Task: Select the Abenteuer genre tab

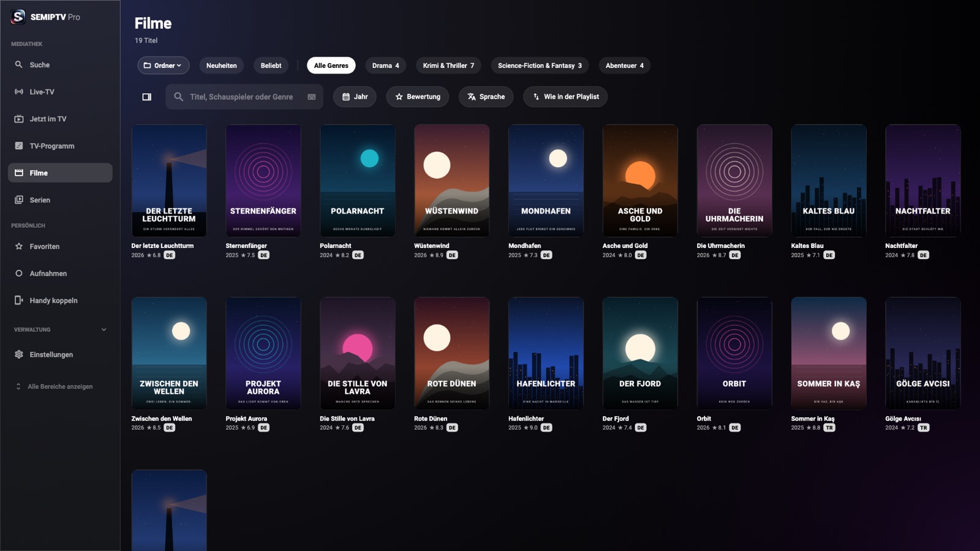Action: click(624, 66)
